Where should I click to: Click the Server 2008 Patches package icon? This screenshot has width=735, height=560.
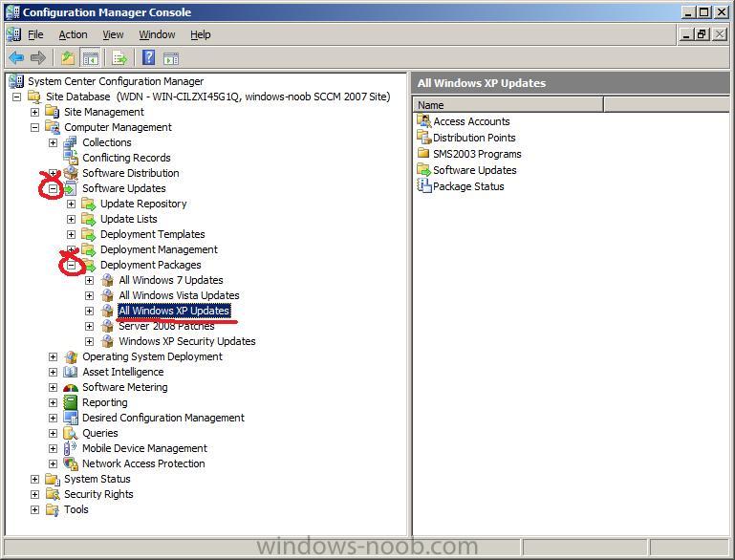pos(107,326)
